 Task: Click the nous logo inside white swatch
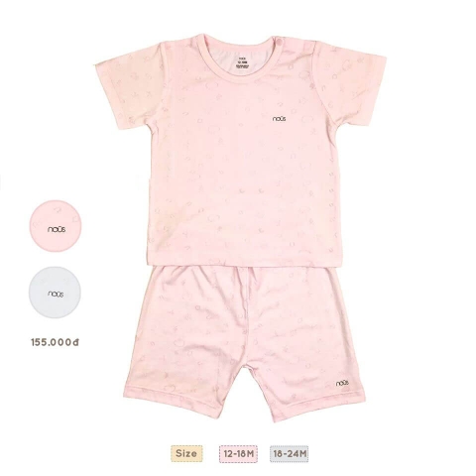[56, 294]
